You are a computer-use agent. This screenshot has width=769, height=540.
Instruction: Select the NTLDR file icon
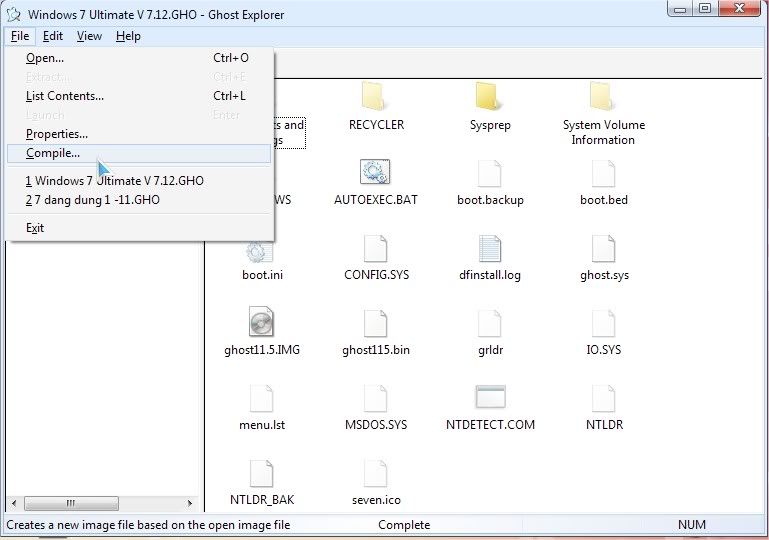pyautogui.click(x=603, y=398)
